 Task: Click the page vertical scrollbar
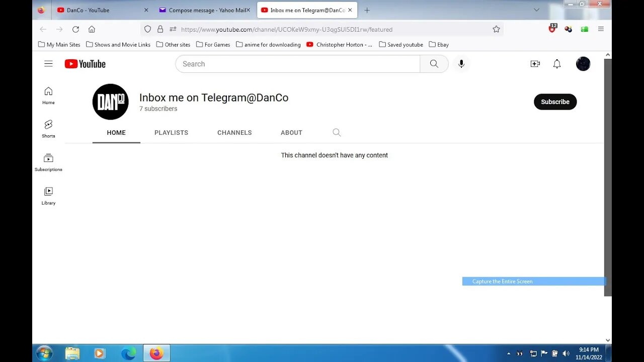click(x=608, y=177)
